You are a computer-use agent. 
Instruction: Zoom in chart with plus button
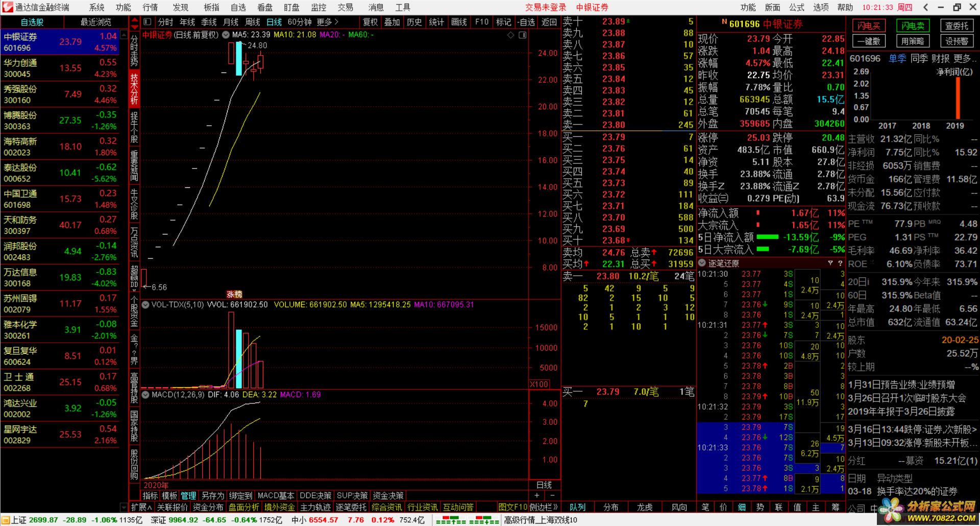pyautogui.click(x=536, y=495)
